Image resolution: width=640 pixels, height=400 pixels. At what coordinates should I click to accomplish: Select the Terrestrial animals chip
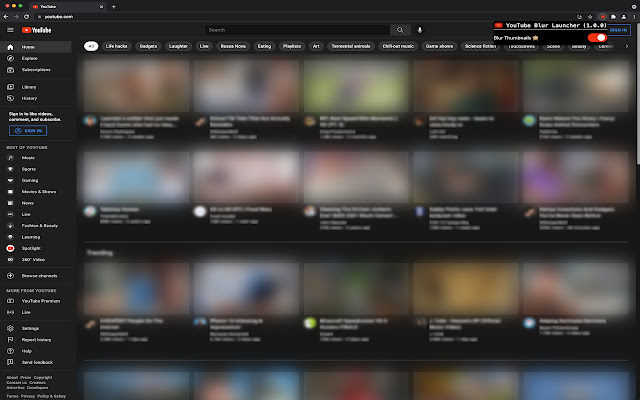351,46
